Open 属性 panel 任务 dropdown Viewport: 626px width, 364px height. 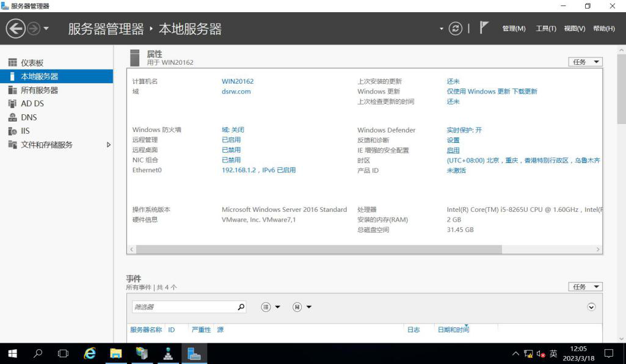(585, 62)
